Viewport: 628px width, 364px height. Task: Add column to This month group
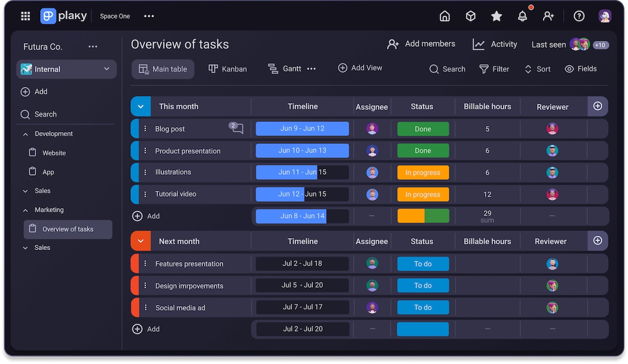pos(598,106)
